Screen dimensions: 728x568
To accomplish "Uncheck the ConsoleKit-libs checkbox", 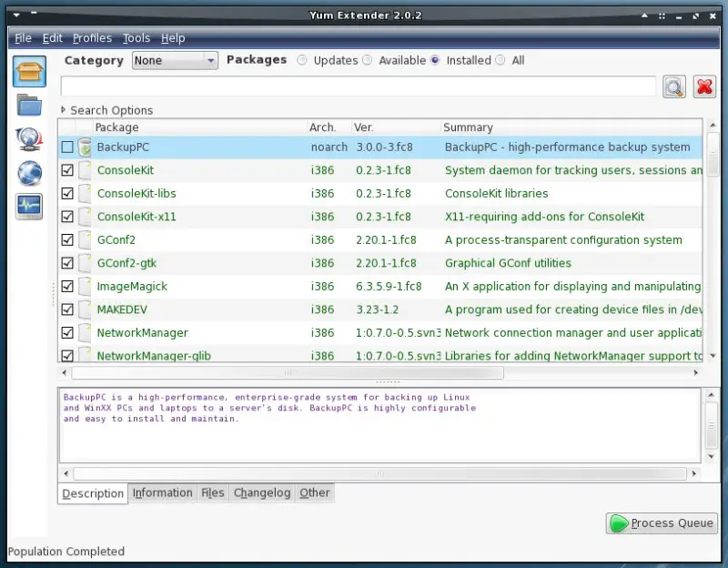I will (67, 193).
